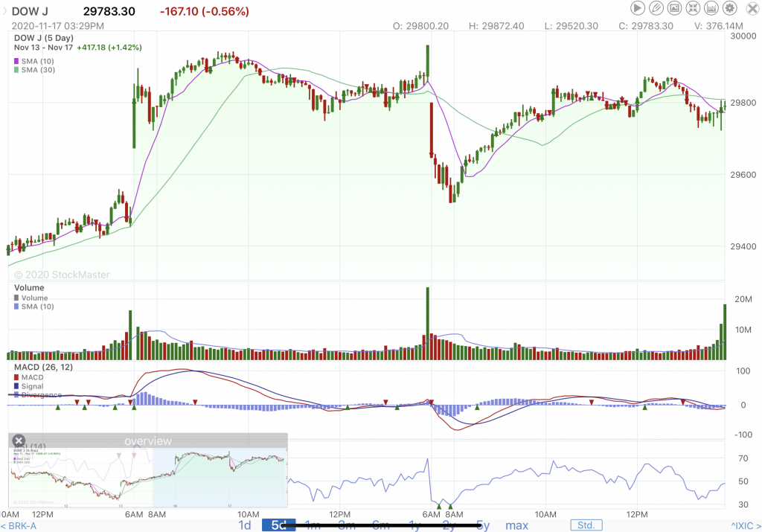Go to previous symbol BRK-A
The width and height of the screenshot is (762, 532).
coord(21,526)
